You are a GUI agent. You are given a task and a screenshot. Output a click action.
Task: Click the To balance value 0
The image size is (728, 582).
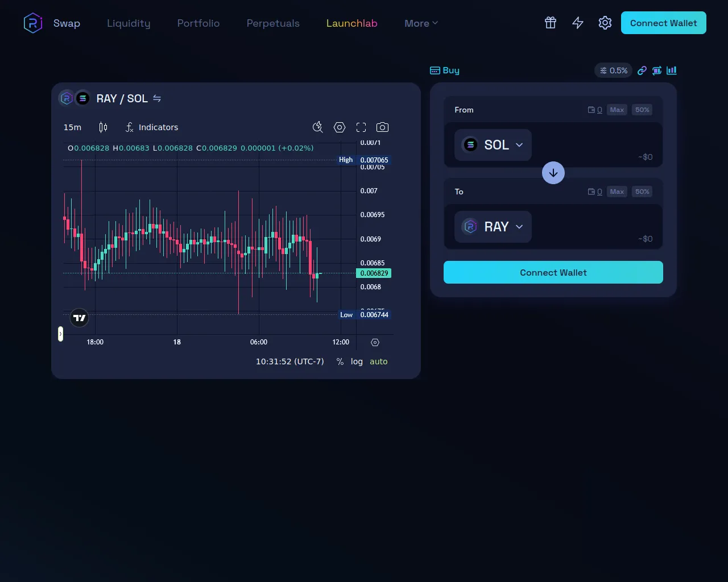click(x=599, y=192)
